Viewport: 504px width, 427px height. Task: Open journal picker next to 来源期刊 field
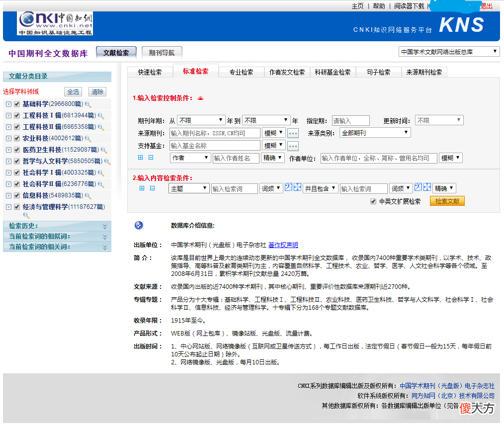tap(293, 133)
